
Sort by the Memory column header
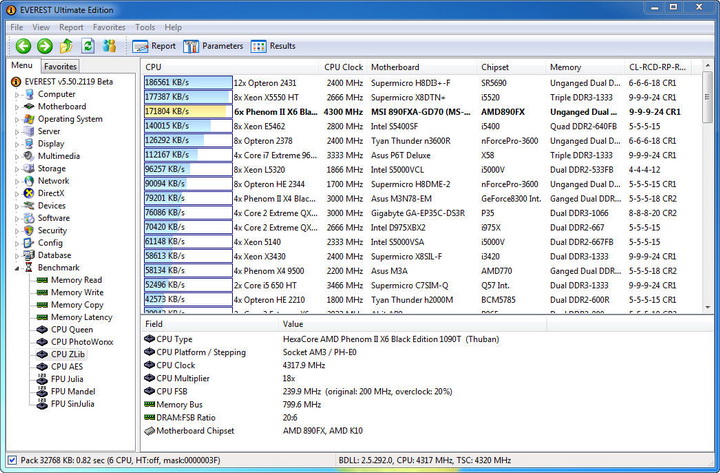[x=585, y=67]
